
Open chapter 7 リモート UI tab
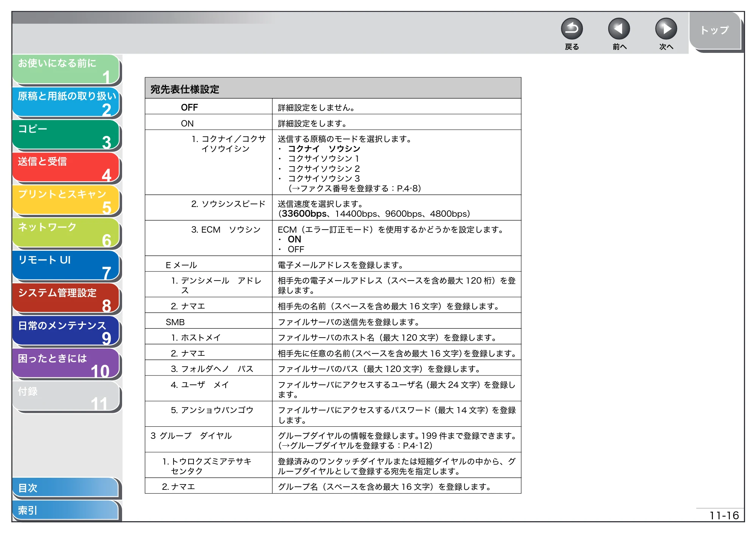click(66, 266)
